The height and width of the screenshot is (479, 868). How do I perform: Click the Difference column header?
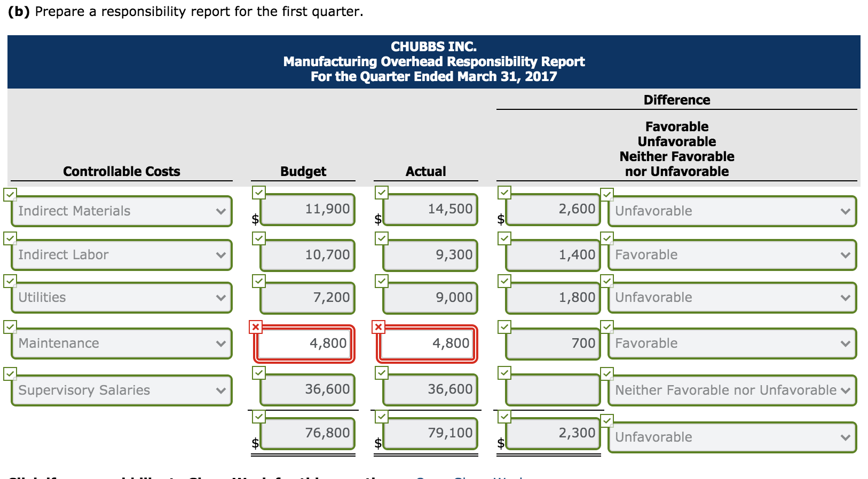pos(677,100)
